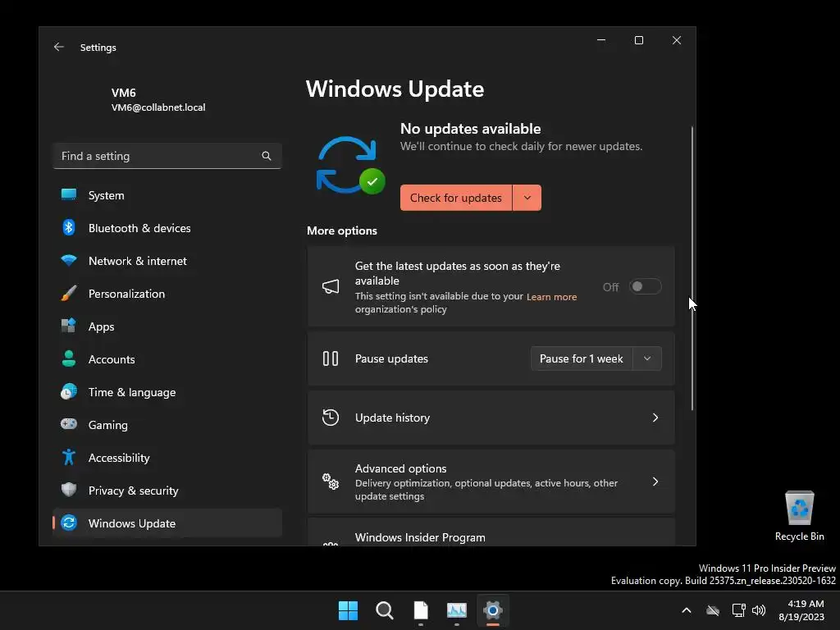Click the blank document app in taskbar

click(x=421, y=610)
